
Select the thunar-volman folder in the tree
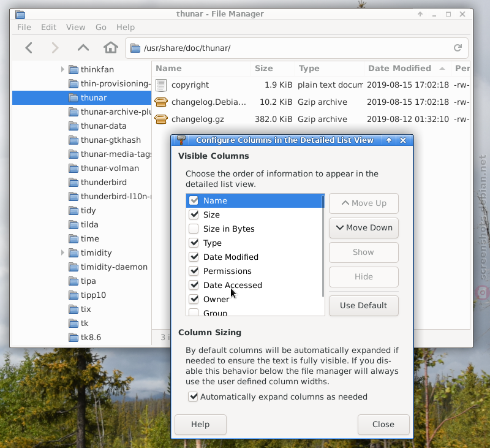coord(110,168)
